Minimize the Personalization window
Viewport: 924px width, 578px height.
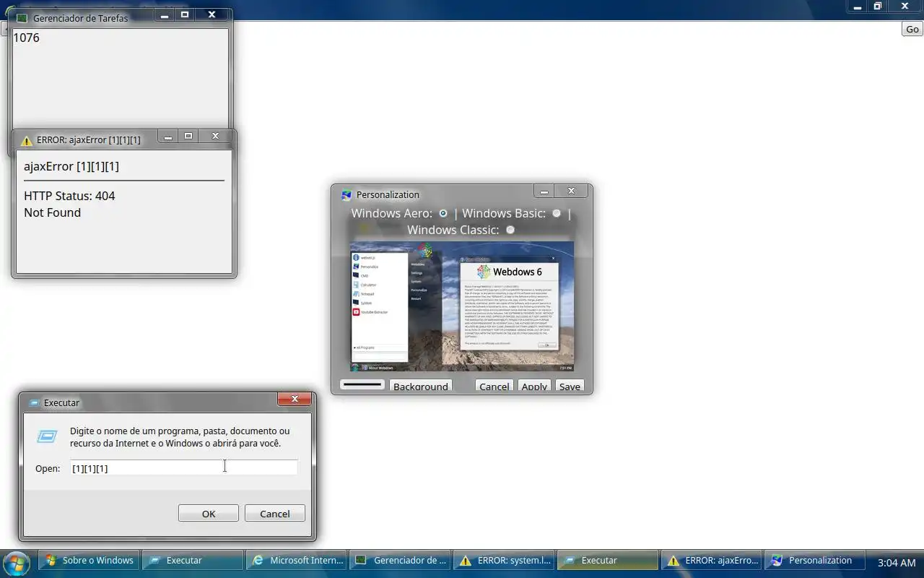click(x=544, y=191)
